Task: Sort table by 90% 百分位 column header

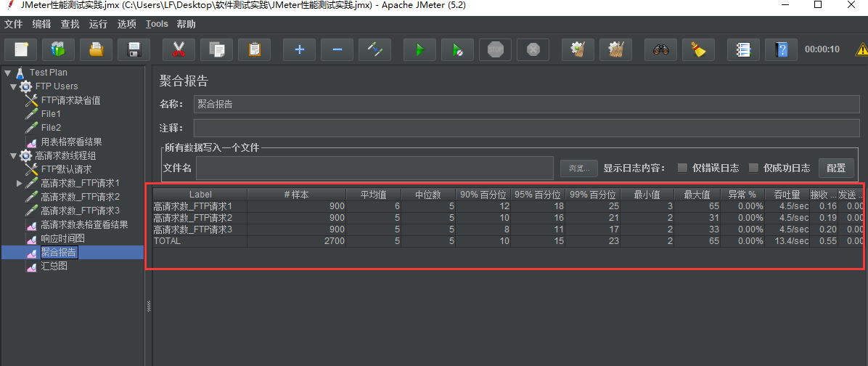Action: 483,195
